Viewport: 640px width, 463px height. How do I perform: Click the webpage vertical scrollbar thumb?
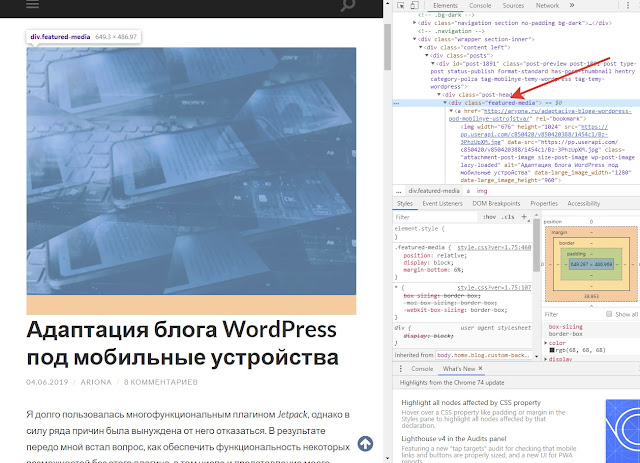pos(387,47)
